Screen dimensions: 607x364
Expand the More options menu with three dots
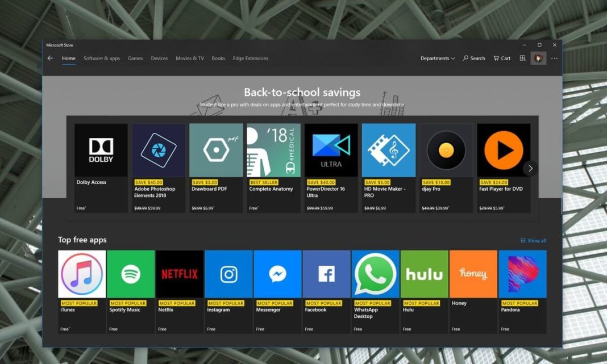(x=554, y=58)
